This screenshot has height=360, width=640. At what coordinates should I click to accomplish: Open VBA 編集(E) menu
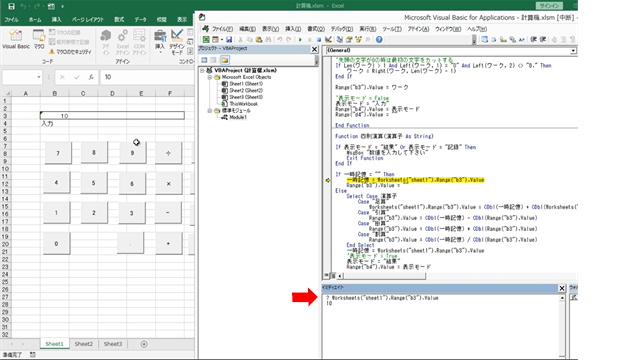(247, 29)
